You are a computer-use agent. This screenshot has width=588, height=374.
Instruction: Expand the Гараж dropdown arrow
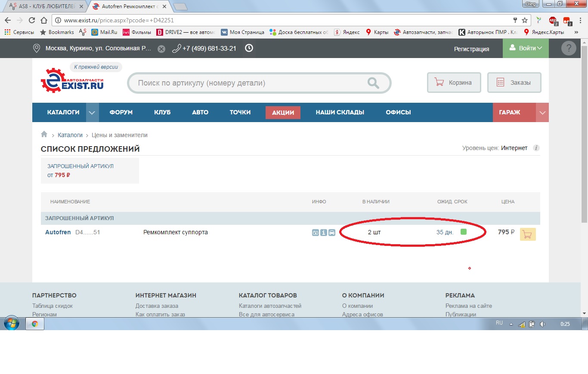(542, 113)
